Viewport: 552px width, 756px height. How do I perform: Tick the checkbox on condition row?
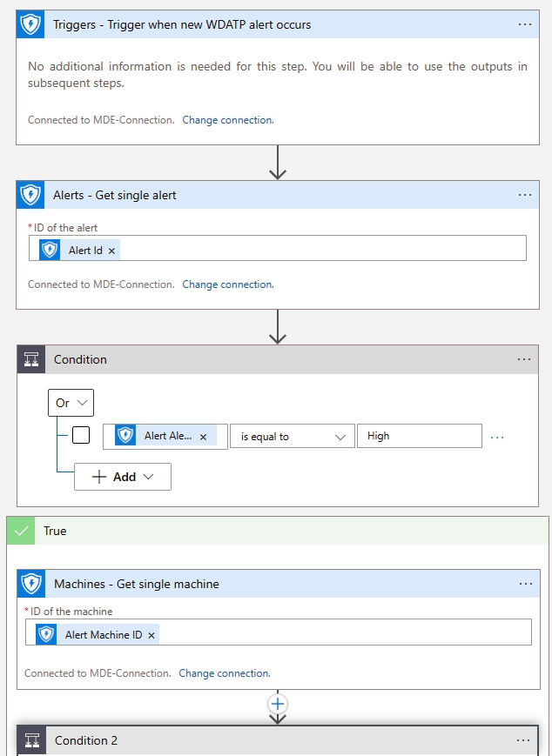click(81, 436)
